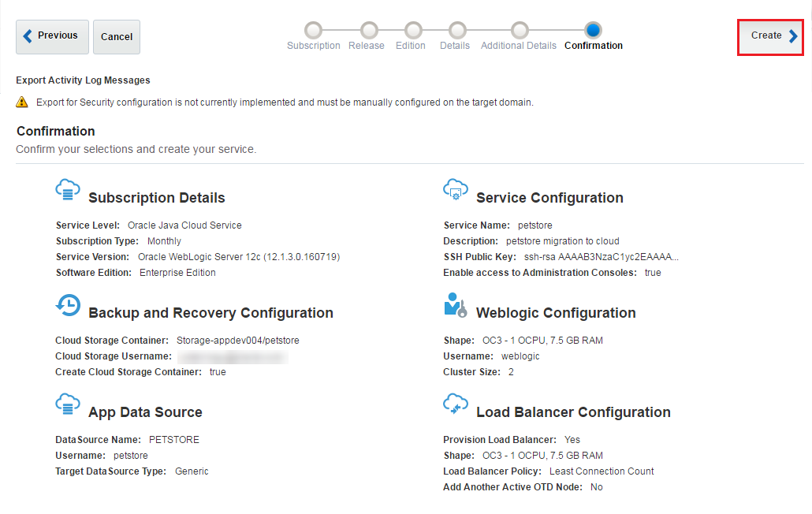The image size is (812, 514).
Task: Click the security export warning message
Action: [x=285, y=102]
